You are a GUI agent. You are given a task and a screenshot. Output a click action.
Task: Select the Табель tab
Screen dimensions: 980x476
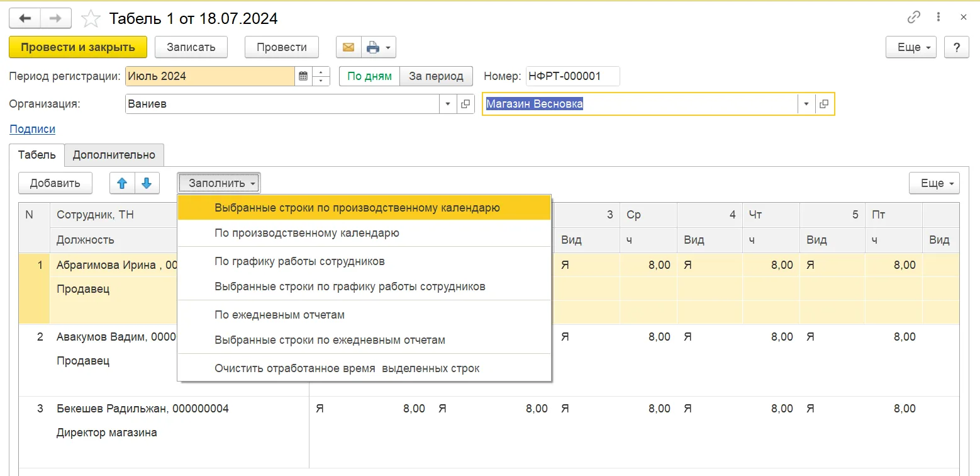(37, 155)
